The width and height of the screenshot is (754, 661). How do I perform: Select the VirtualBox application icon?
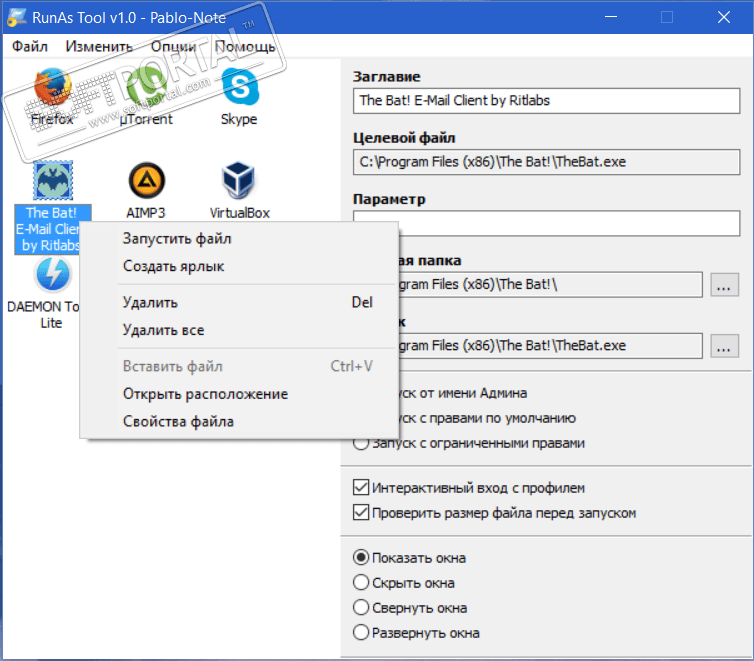(x=239, y=180)
